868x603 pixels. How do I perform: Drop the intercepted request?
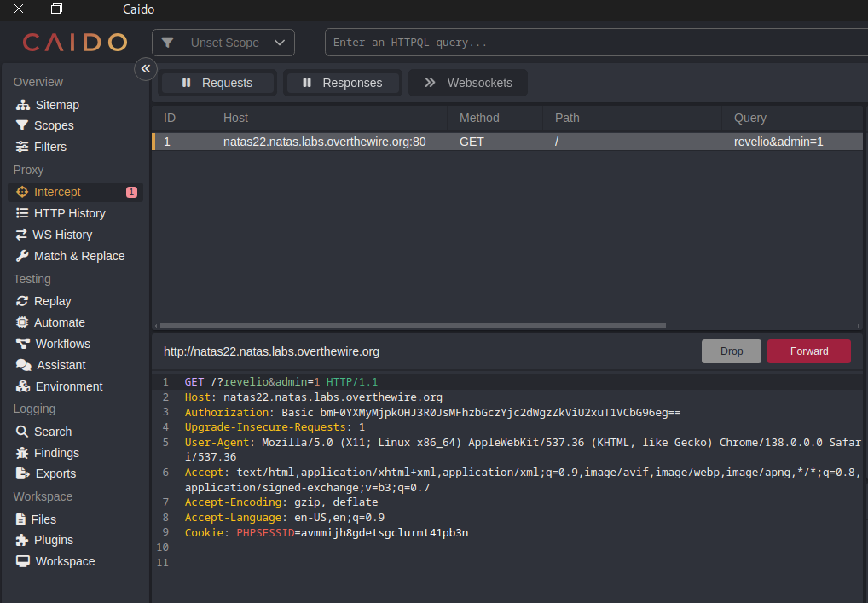(731, 351)
